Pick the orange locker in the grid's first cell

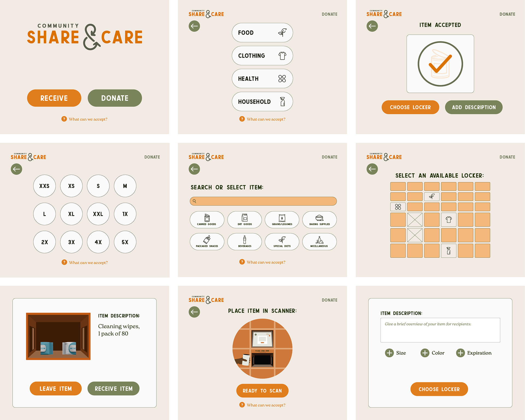click(x=398, y=186)
